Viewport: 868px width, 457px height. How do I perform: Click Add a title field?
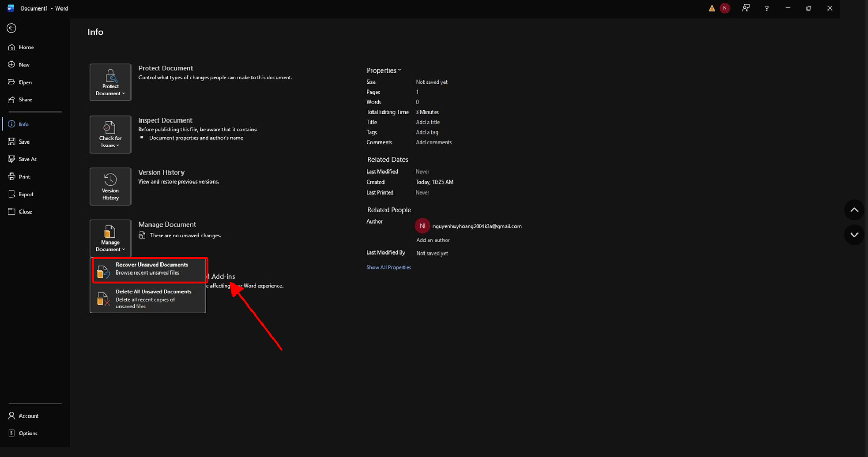click(x=428, y=122)
